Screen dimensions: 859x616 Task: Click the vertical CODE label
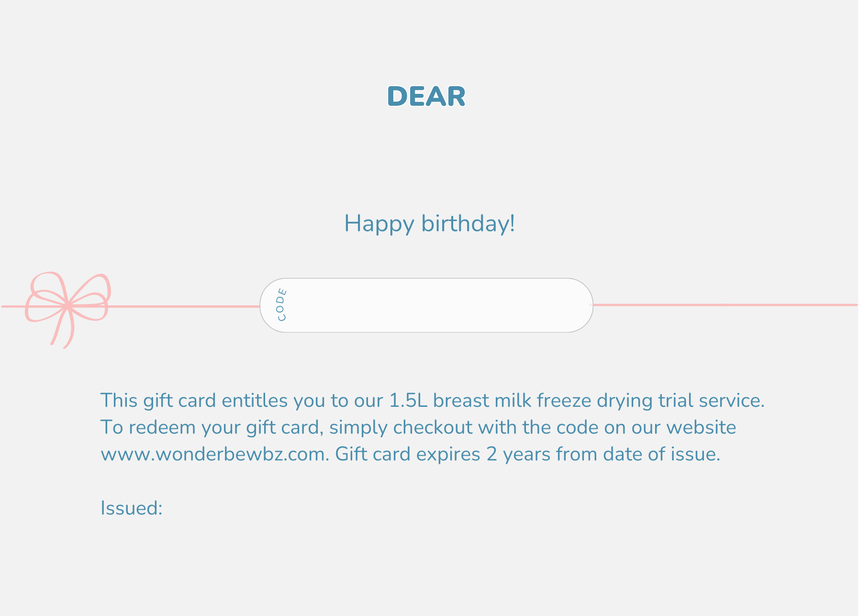click(x=282, y=305)
